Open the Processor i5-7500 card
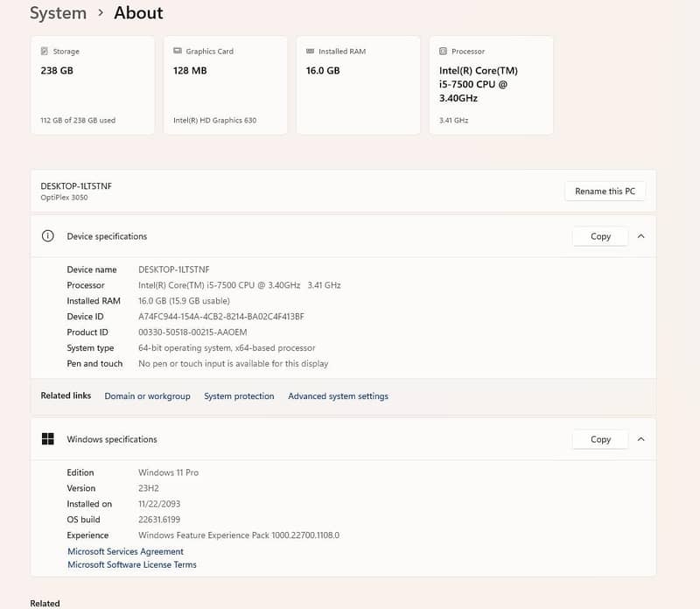700x609 pixels. click(491, 85)
